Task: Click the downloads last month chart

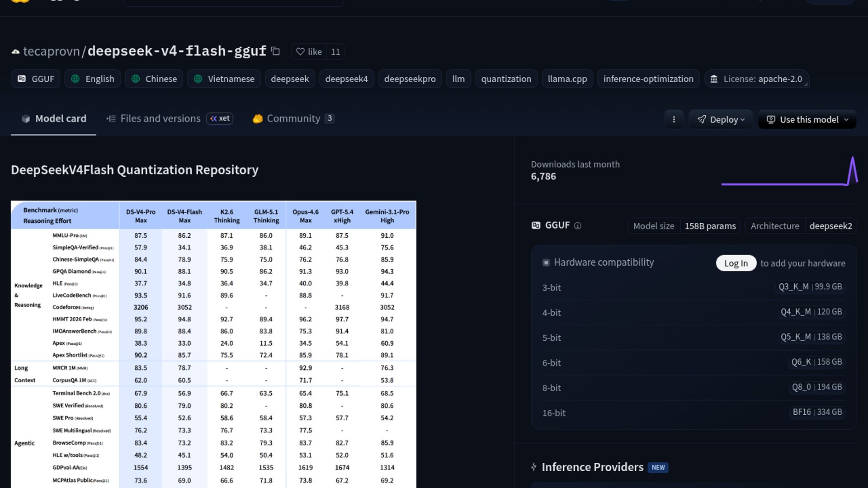Action: (789, 172)
